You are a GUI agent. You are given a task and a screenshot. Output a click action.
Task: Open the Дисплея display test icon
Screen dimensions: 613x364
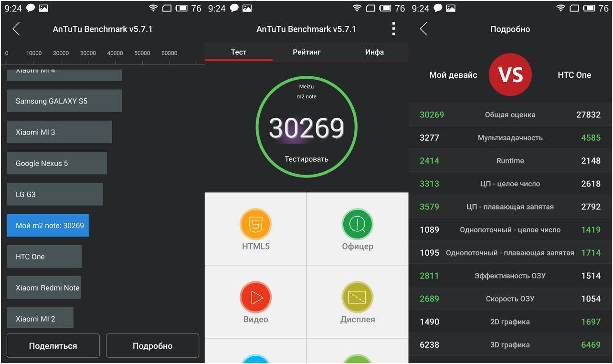[x=357, y=297]
